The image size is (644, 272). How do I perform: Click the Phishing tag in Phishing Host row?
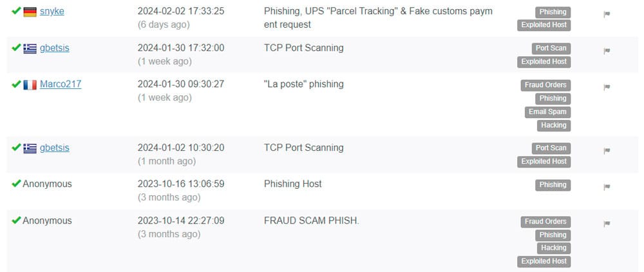click(553, 185)
